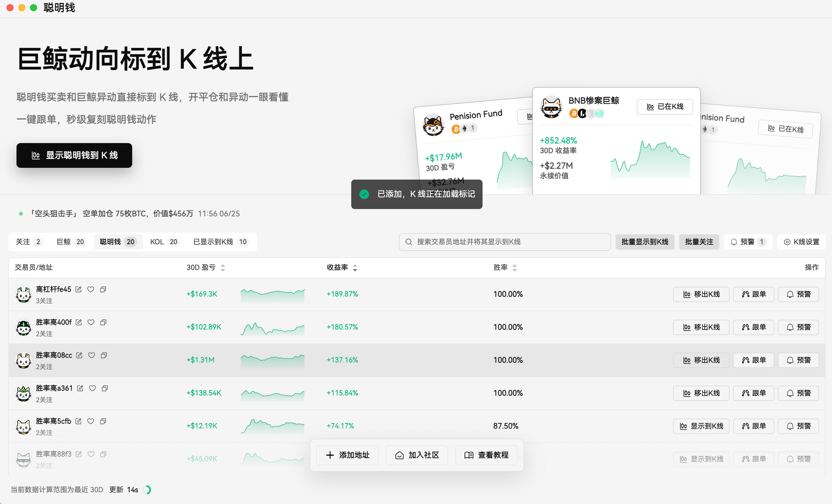Open 预警 alerts bell button
This screenshot has height=504, width=832.
point(748,242)
